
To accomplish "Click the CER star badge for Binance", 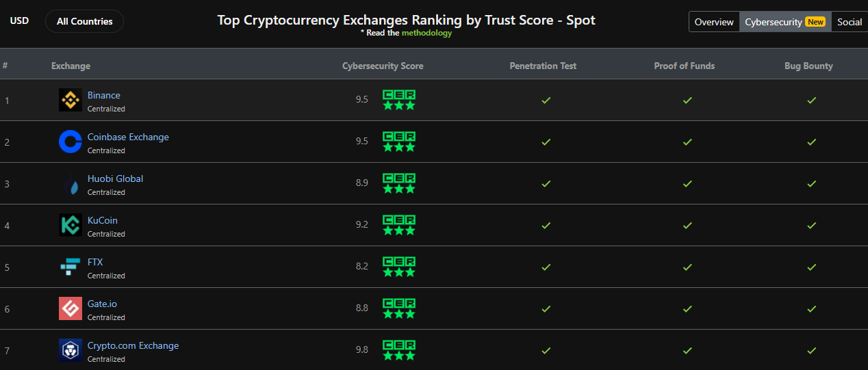I will [x=399, y=100].
